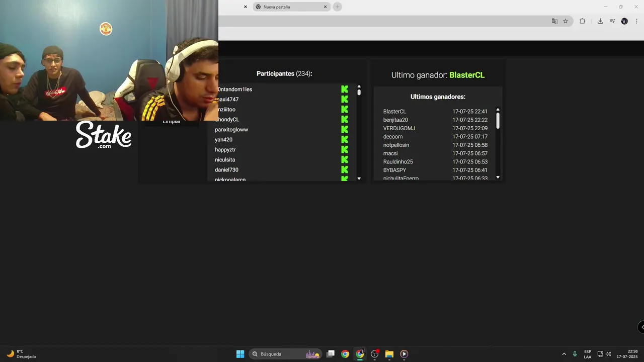Click the Kick icon beside ChondyCL
Screen dimensions: 644x362
click(x=345, y=119)
